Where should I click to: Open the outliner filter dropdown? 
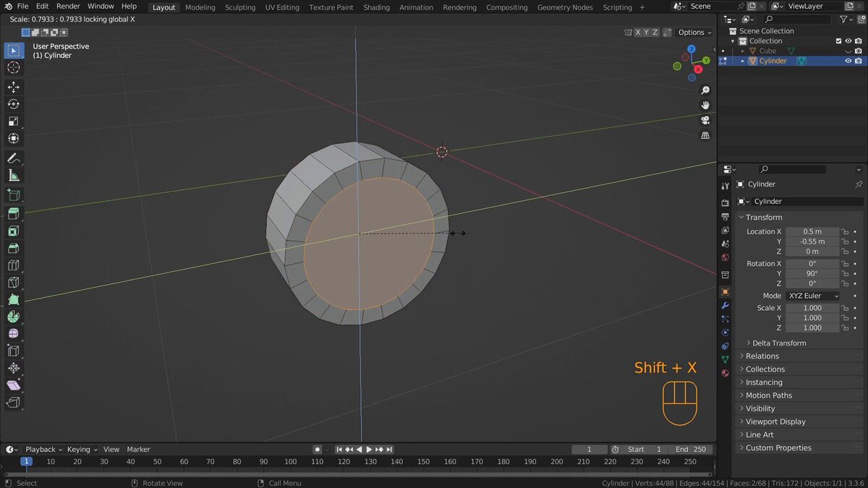[846, 19]
